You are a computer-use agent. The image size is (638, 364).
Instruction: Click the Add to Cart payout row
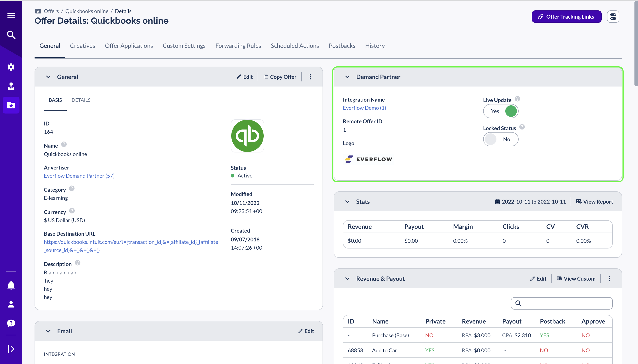coord(478,350)
